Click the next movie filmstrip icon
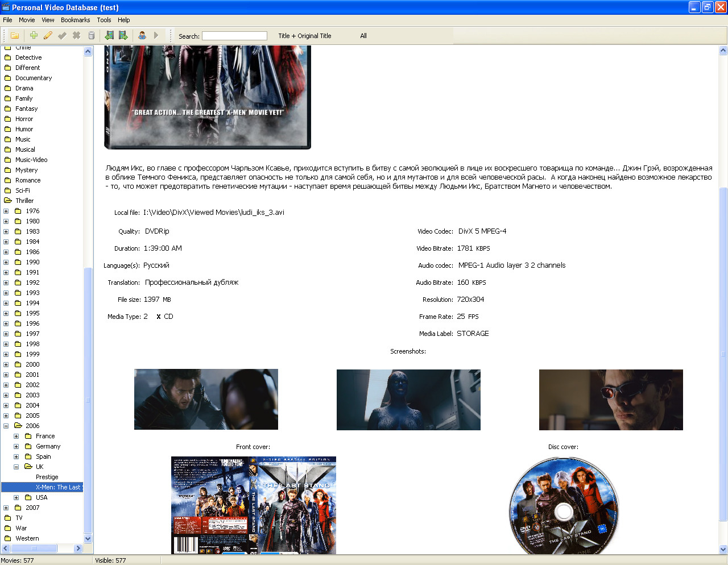This screenshot has width=728, height=565. pos(123,35)
